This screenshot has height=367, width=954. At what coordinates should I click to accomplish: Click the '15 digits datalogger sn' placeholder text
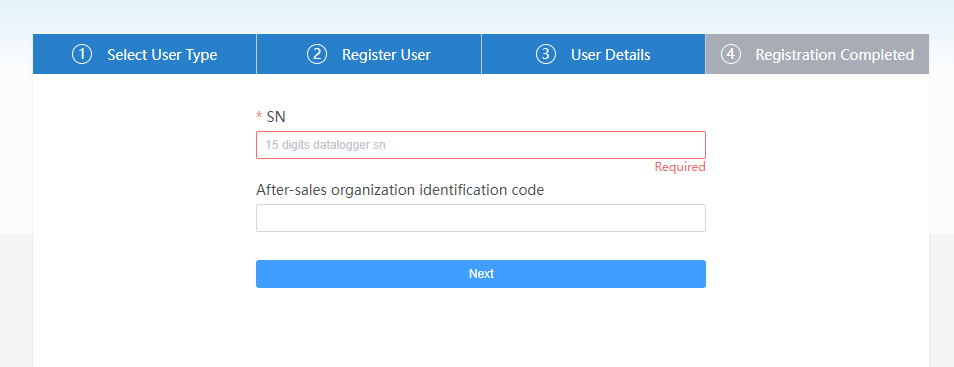click(x=326, y=145)
